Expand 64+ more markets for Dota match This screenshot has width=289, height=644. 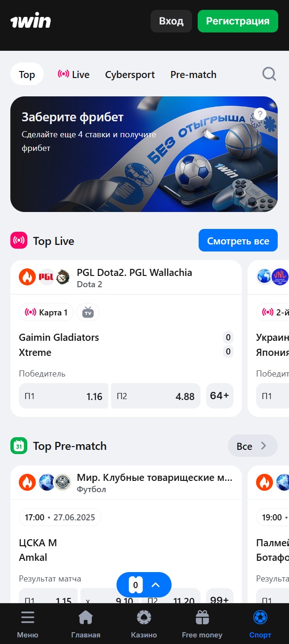point(220,396)
